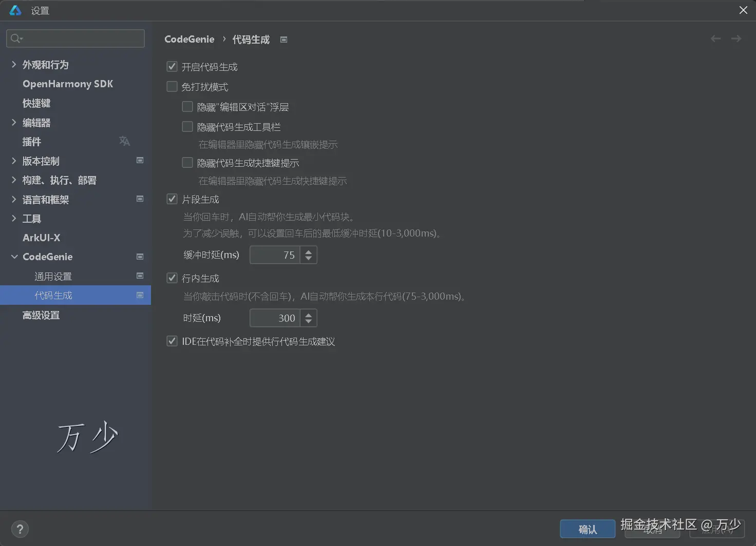Click the 缓冲时延(ms) input showing 75
756x546 pixels.
pos(275,255)
